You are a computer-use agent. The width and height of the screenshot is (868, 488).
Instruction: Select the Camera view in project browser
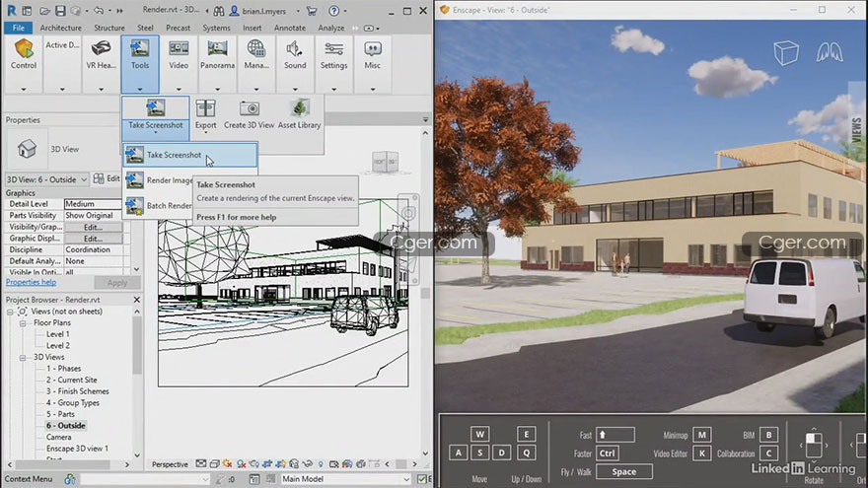point(58,437)
